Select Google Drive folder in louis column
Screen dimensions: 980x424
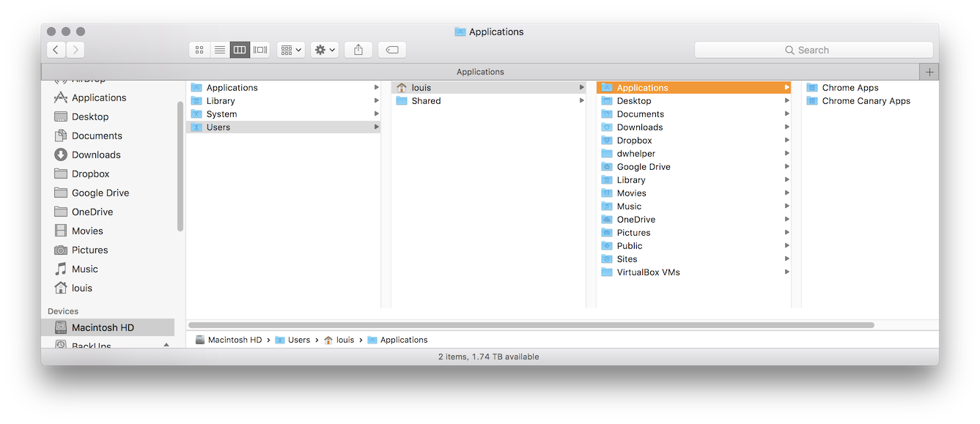pyautogui.click(x=694, y=166)
